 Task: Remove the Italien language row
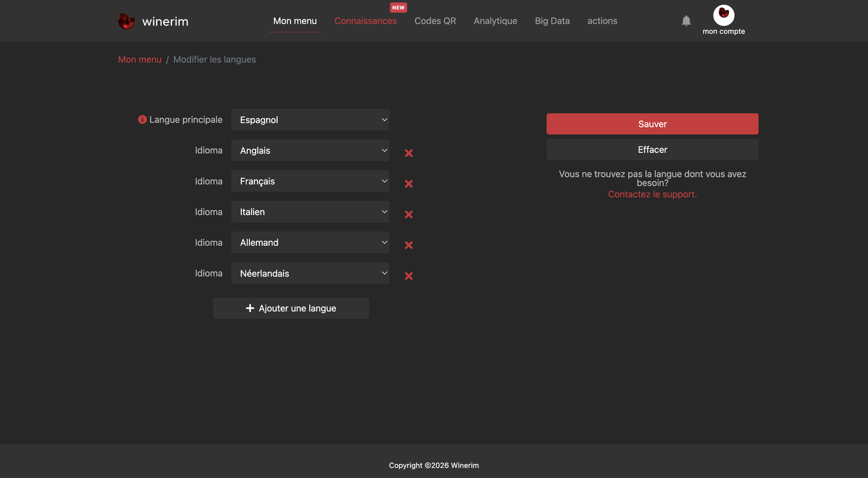pyautogui.click(x=409, y=215)
